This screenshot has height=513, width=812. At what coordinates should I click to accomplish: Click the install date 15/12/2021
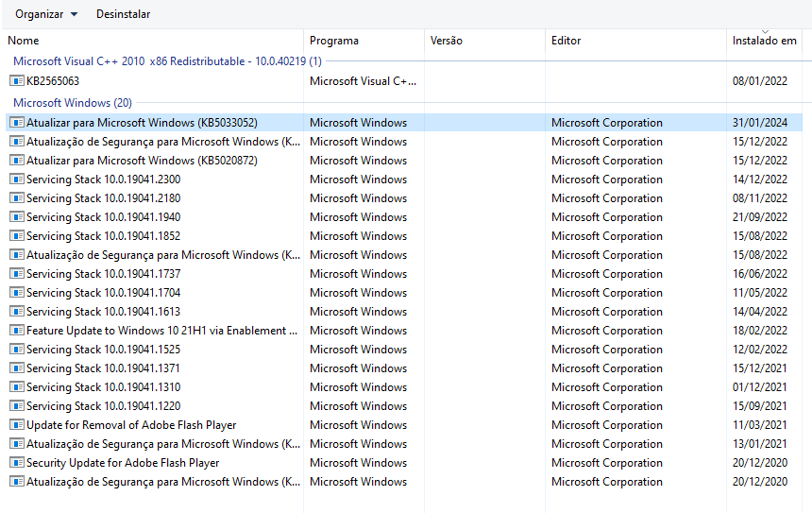pyautogui.click(x=760, y=368)
